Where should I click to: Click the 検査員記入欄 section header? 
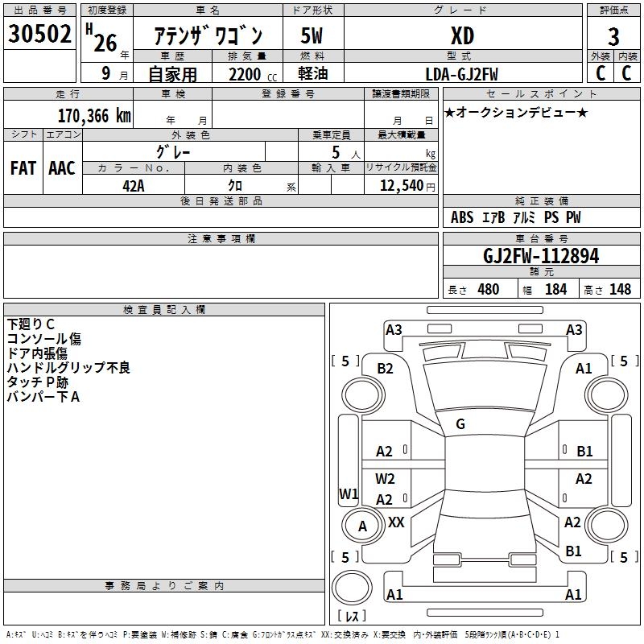[164, 309]
